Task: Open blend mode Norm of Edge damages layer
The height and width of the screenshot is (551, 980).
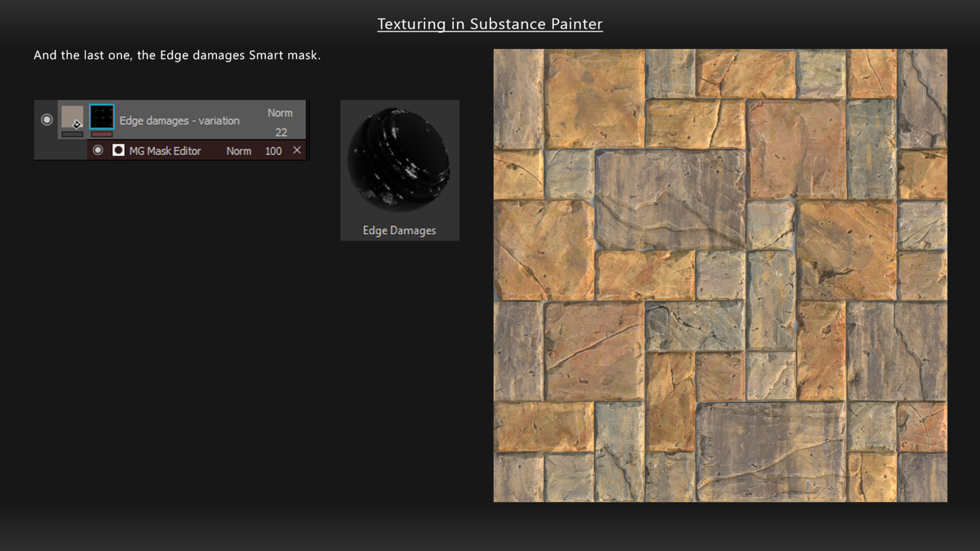Action: pos(280,113)
